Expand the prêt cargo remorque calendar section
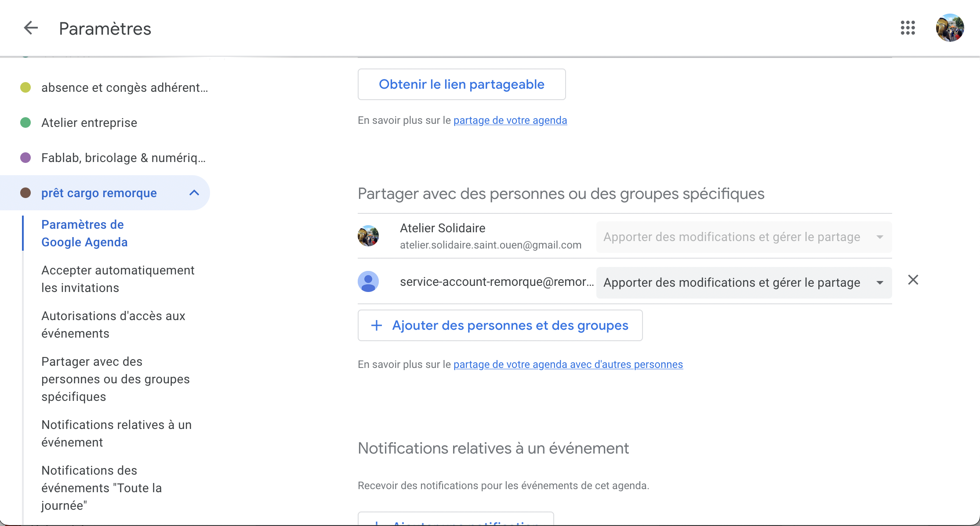Viewport: 980px width, 526px height. coord(194,192)
